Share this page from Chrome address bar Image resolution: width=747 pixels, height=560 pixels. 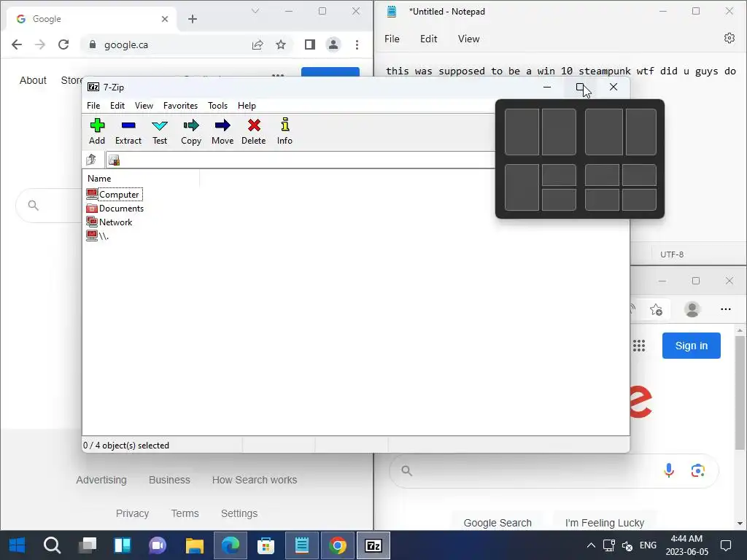click(258, 44)
